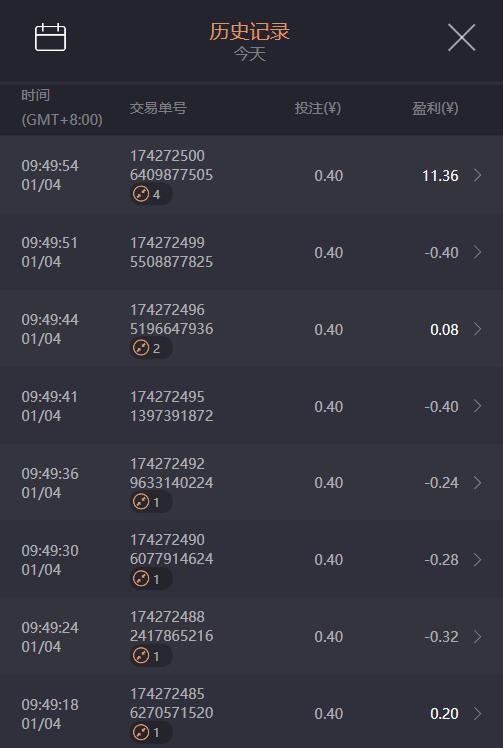Click the 盈利(¥) column header
The height and width of the screenshot is (748, 503).
(x=435, y=108)
